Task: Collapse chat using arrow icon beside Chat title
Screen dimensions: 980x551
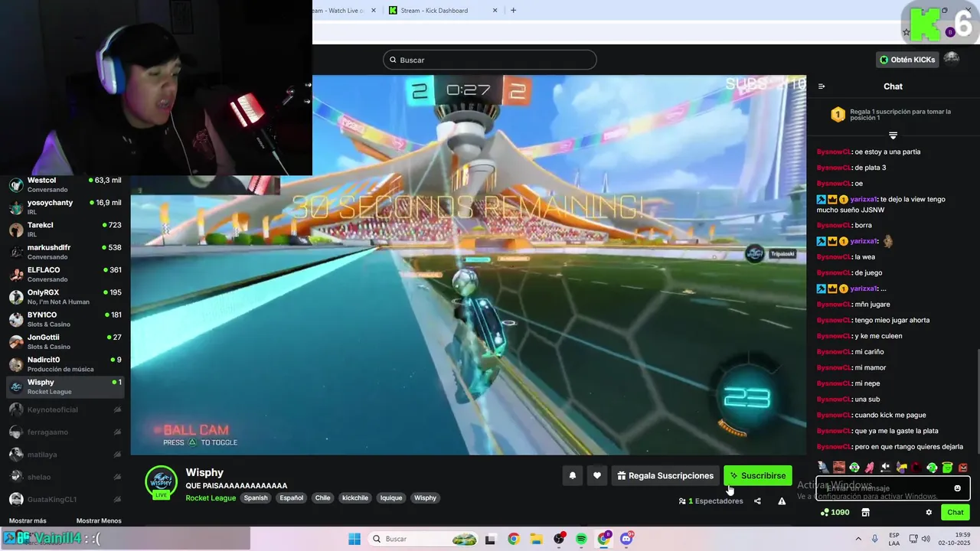Action: tap(822, 86)
